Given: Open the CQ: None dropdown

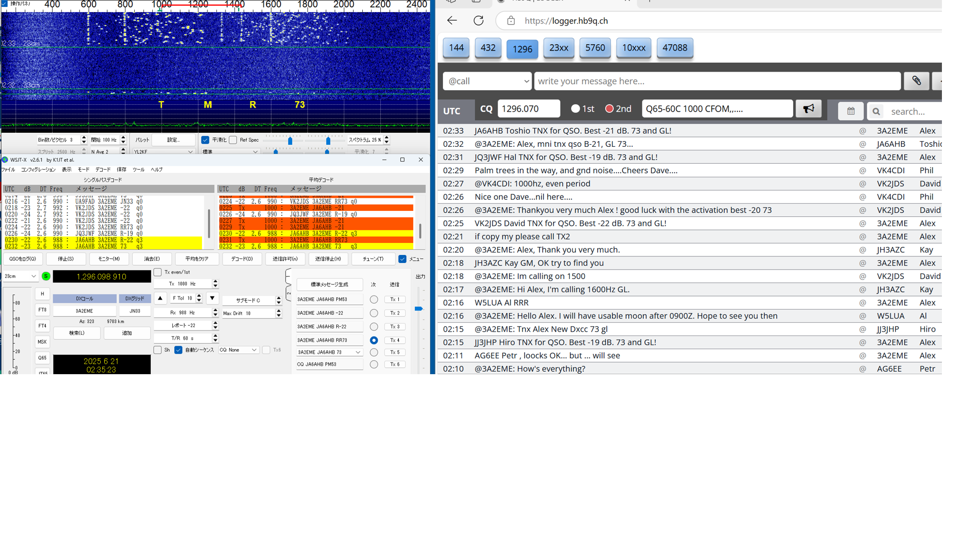Looking at the screenshot, I should coord(238,350).
